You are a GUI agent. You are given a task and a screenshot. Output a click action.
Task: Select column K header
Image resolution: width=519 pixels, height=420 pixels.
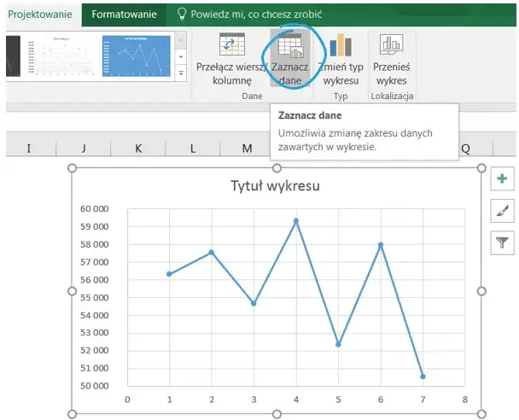tap(138, 149)
